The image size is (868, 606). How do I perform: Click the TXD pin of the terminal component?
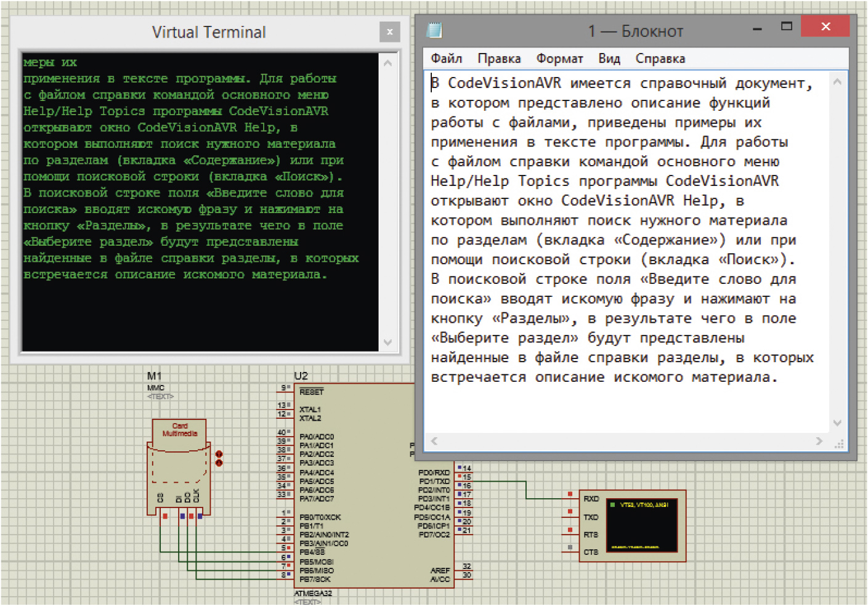click(x=591, y=517)
